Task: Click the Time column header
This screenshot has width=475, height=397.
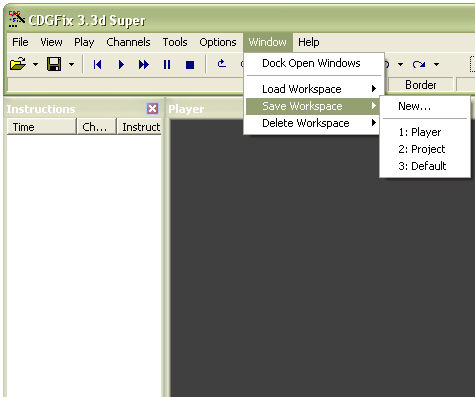Action: coord(41,127)
